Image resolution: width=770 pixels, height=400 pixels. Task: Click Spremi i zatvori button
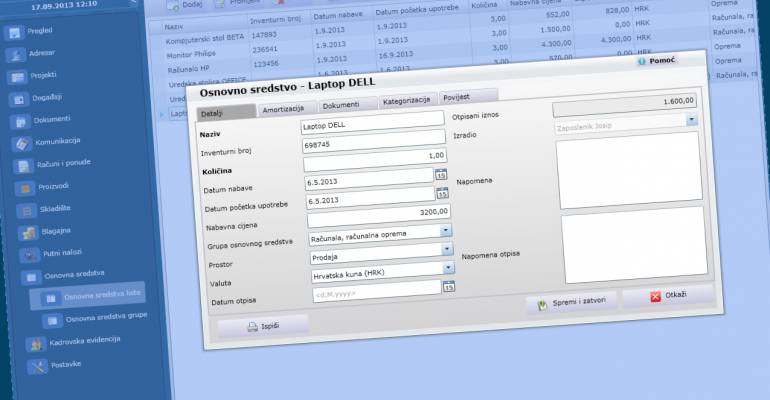(572, 302)
